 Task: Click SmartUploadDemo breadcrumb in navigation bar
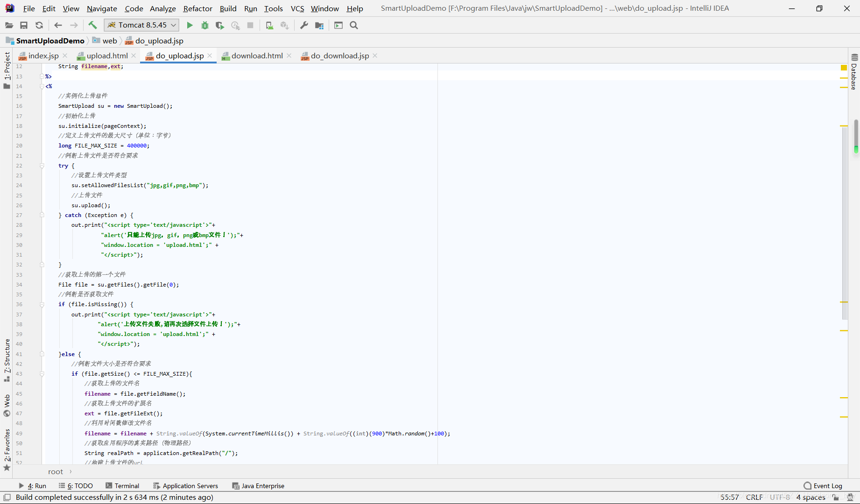tap(45, 41)
